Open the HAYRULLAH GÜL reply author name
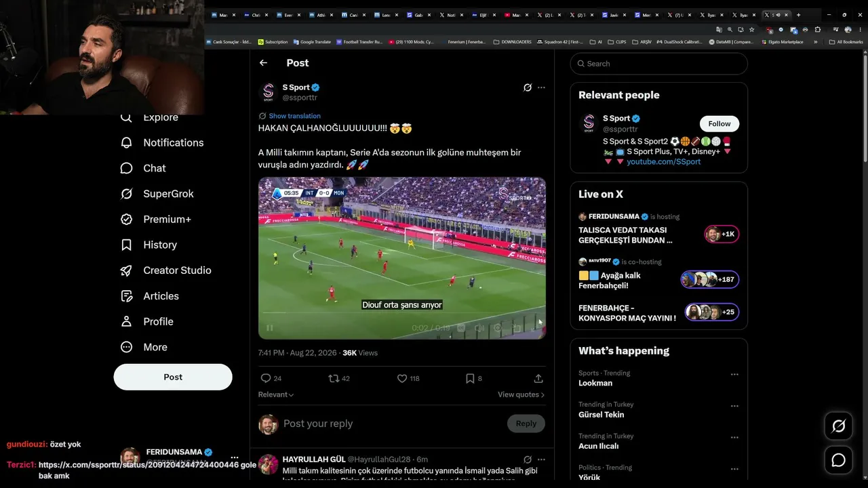 pyautogui.click(x=314, y=460)
